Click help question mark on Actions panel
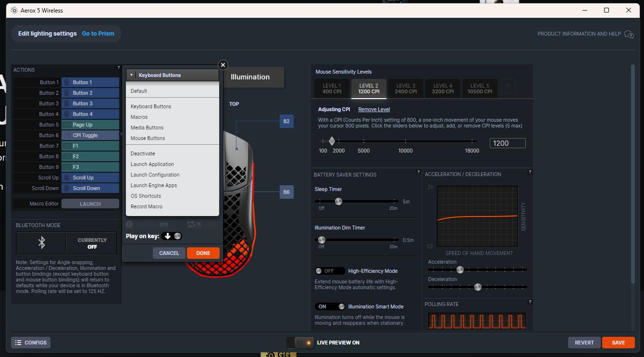The image size is (644, 357). (119, 68)
